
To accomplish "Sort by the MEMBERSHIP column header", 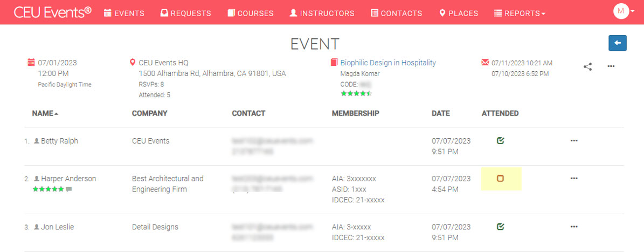I will [355, 113].
